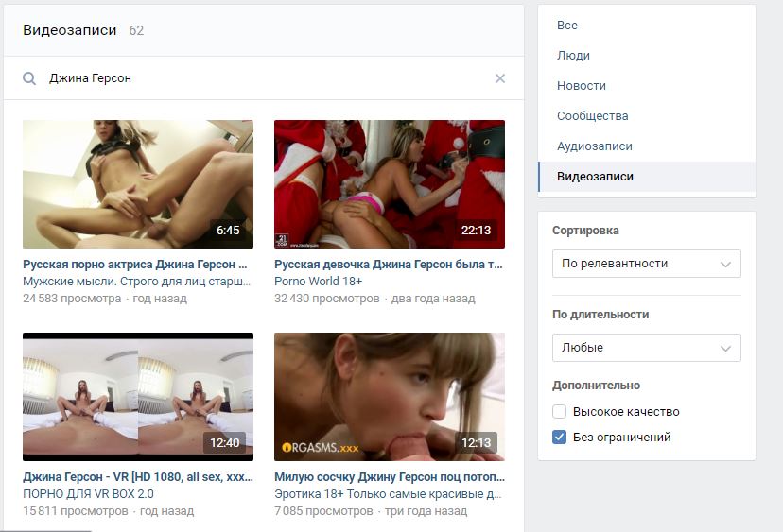The image size is (783, 532).
Task: Expand the 'Любые' duration dropdown
Action: click(646, 348)
